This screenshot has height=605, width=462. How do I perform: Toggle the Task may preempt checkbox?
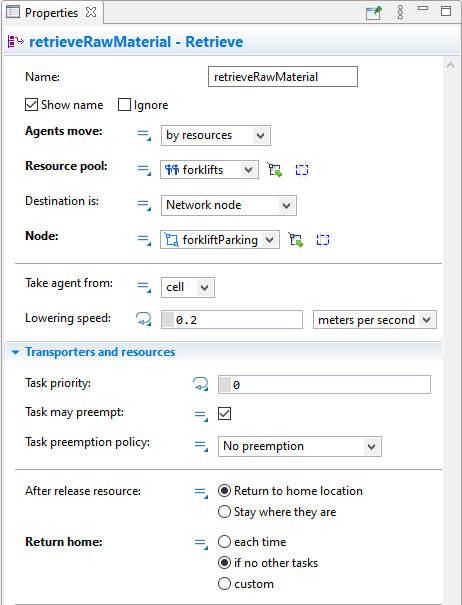225,414
